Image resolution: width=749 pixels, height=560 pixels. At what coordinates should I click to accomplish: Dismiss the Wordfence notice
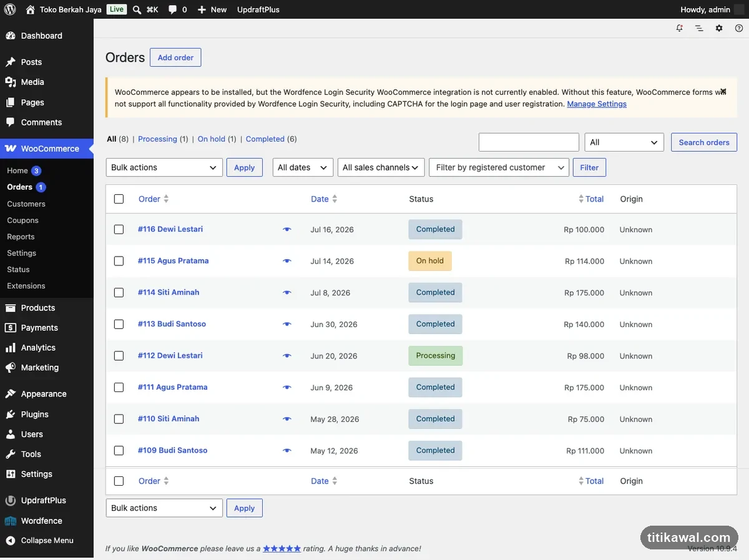tap(723, 91)
